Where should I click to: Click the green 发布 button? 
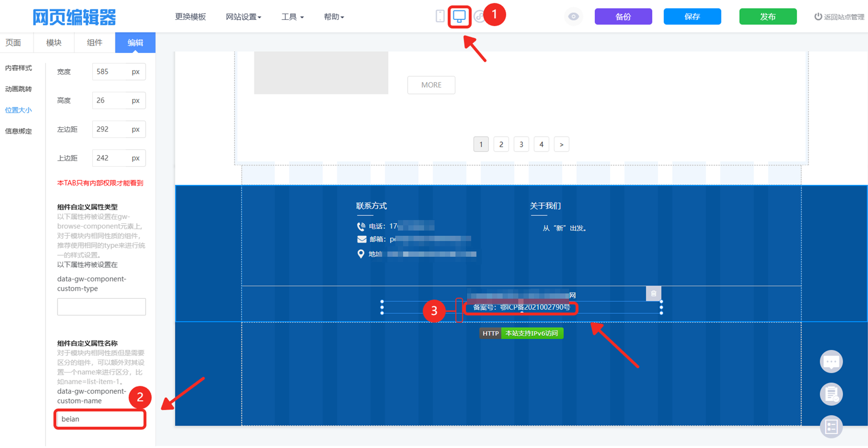click(768, 17)
